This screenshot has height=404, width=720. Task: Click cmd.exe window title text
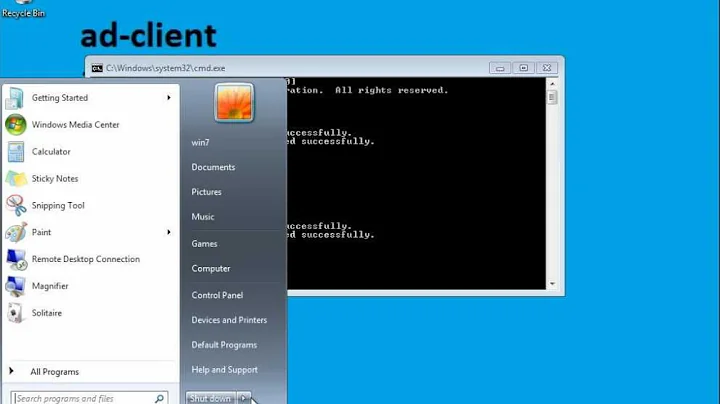[x=165, y=68]
